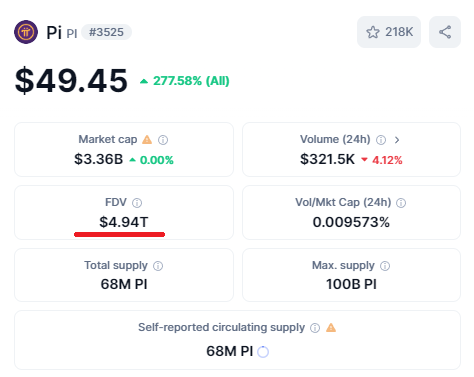Open the Total supply info icon
The width and height of the screenshot is (474, 377).
point(158,266)
